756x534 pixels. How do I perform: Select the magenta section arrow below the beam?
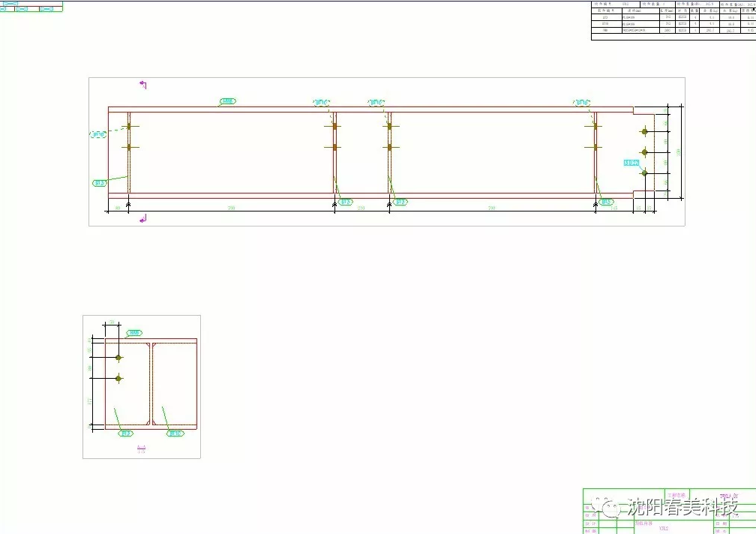(143, 219)
